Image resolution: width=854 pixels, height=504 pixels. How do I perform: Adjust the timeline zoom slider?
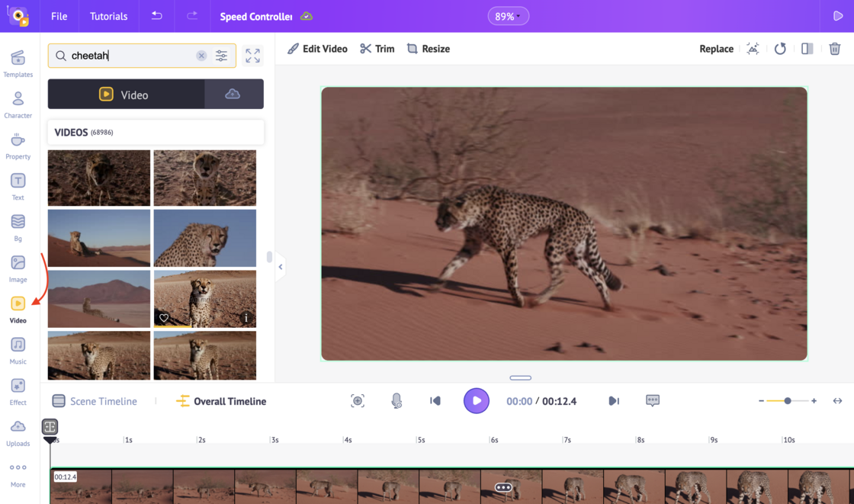786,400
